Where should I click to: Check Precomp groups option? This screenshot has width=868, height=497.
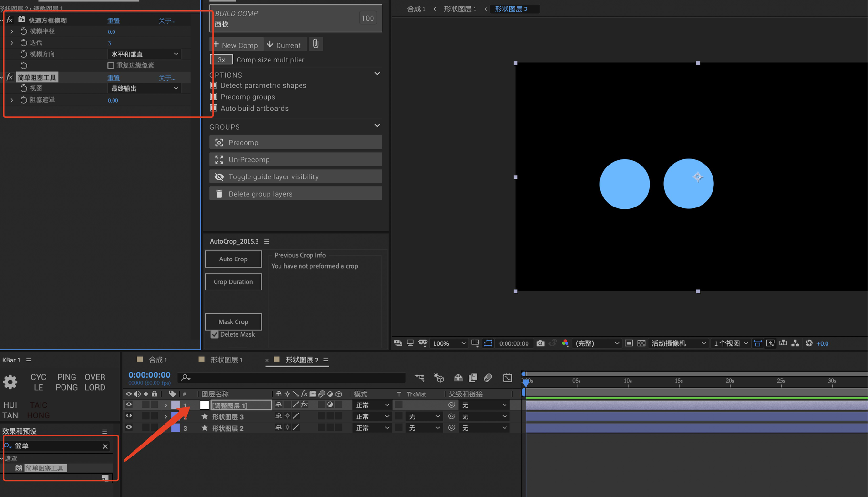pos(214,97)
